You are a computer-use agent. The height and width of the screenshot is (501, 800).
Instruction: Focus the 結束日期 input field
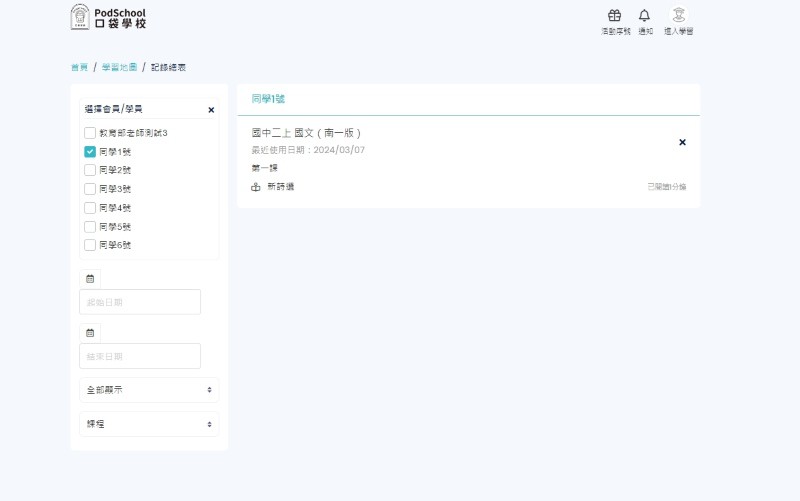pyautogui.click(x=140, y=356)
